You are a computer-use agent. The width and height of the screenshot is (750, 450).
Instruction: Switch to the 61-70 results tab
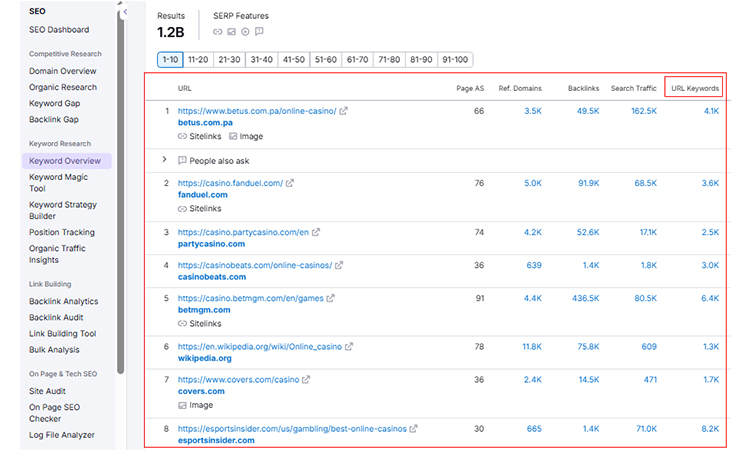coord(357,60)
